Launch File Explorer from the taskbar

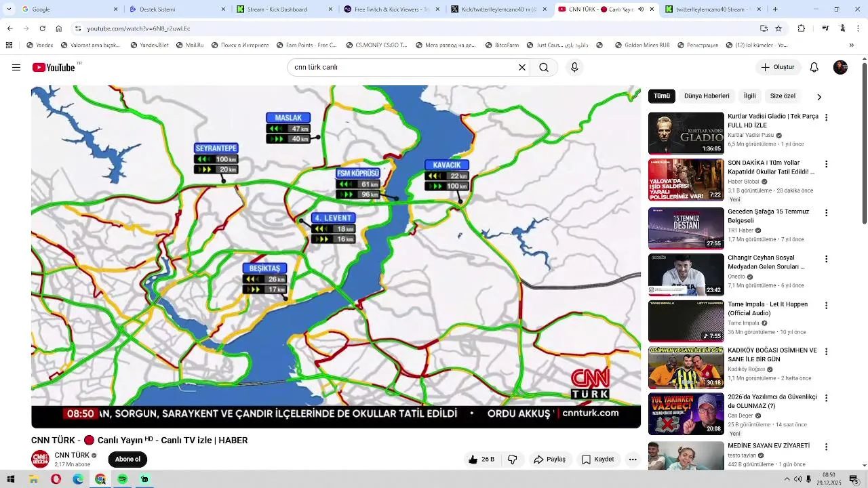pyautogui.click(x=33, y=479)
